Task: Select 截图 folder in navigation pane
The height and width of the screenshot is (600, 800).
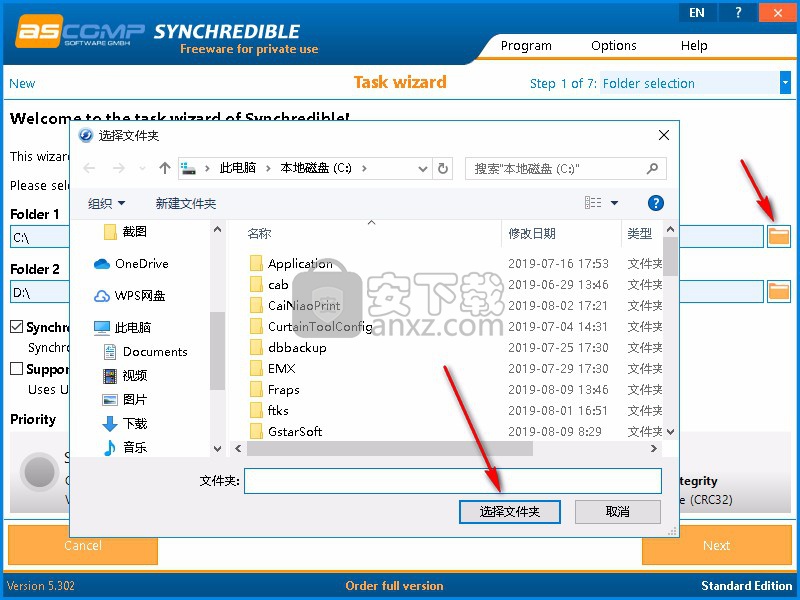Action: [125, 232]
